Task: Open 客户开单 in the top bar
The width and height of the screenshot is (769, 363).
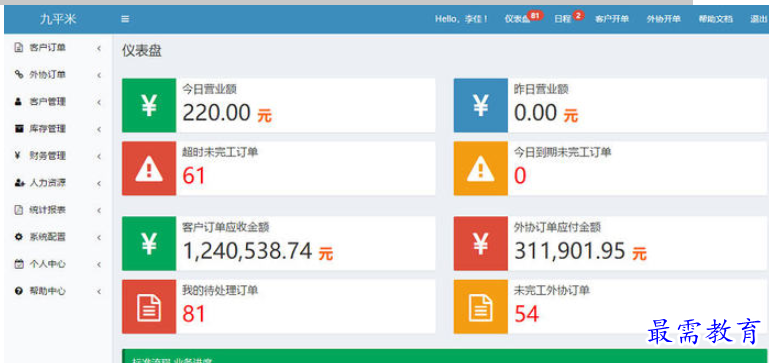Action: (612, 19)
